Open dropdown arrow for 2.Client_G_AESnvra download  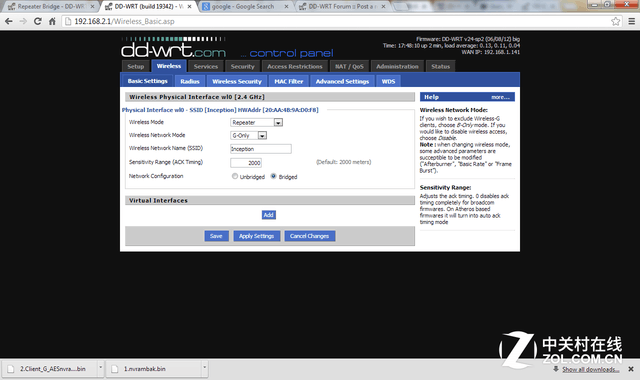(x=100, y=369)
